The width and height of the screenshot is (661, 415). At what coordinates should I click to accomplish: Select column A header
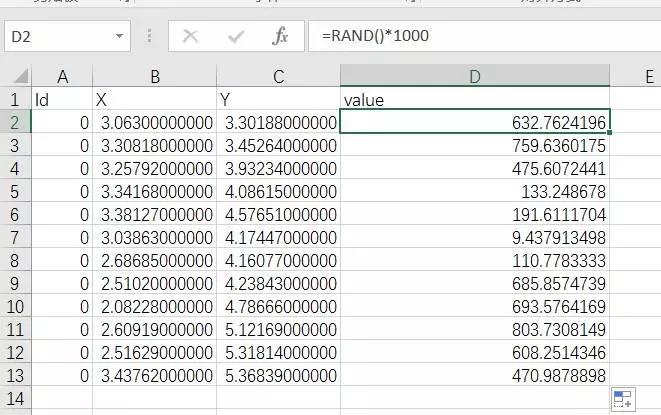62,77
